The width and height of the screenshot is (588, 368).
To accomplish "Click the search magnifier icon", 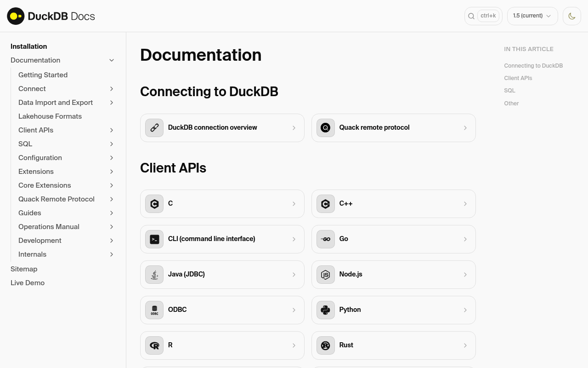I will click(471, 16).
